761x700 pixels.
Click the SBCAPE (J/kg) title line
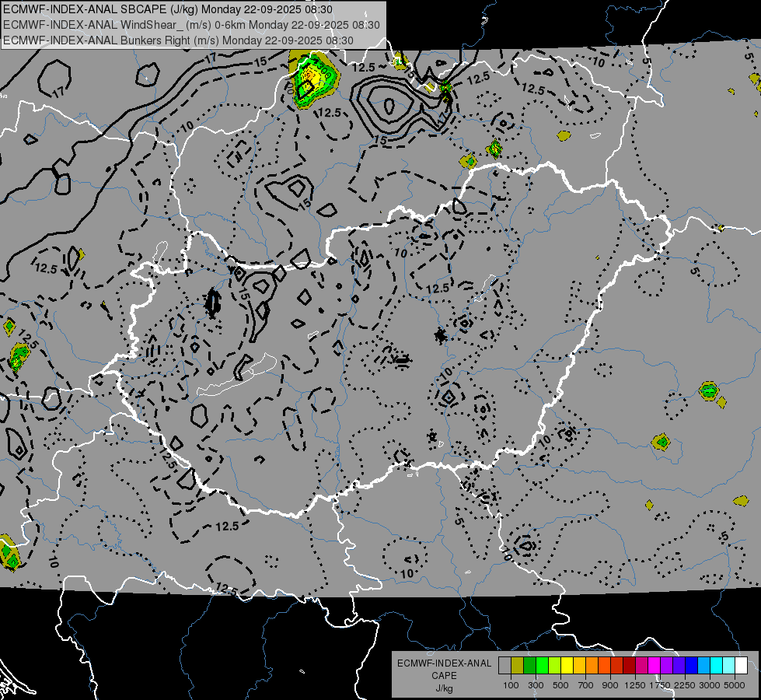(168, 9)
